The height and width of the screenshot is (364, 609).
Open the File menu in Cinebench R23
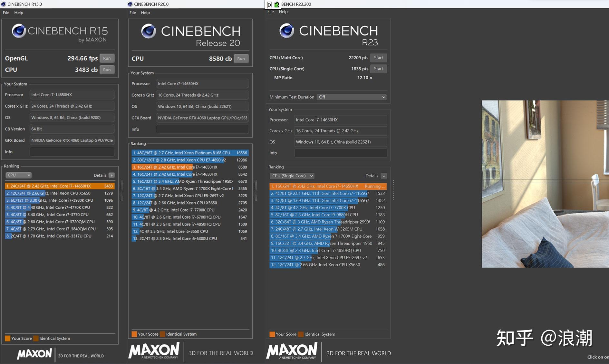271,12
